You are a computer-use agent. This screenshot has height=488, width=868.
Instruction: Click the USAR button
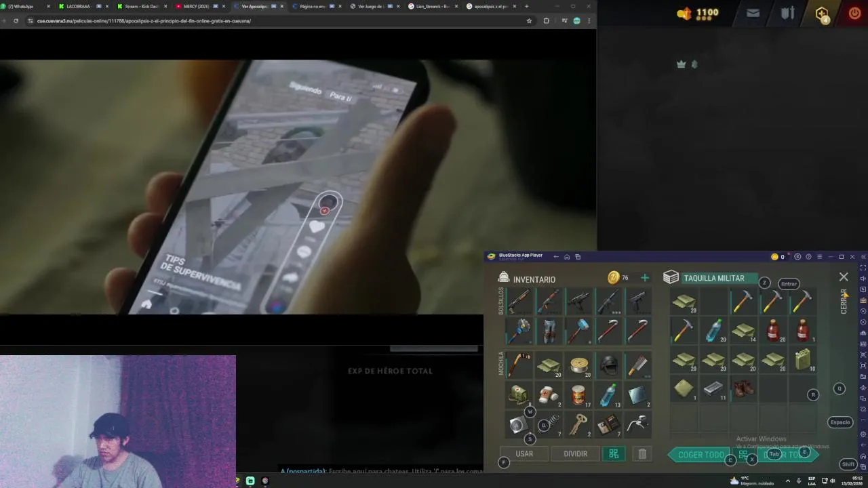pyautogui.click(x=524, y=453)
